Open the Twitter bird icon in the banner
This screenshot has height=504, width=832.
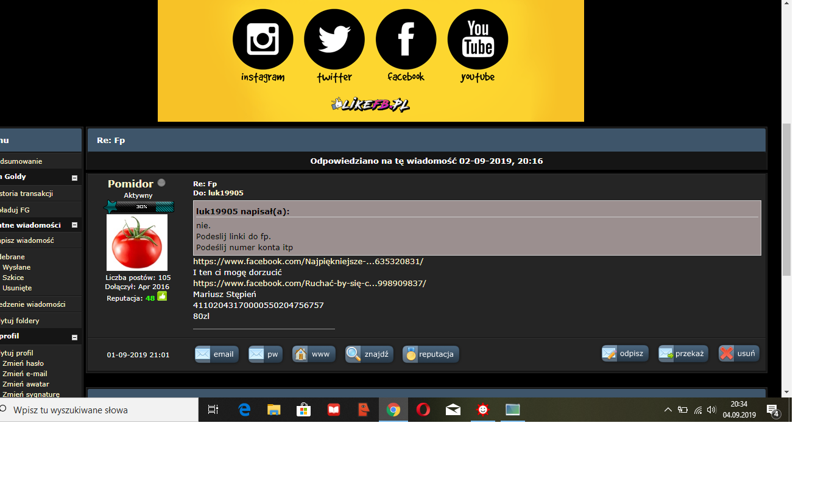pos(334,40)
